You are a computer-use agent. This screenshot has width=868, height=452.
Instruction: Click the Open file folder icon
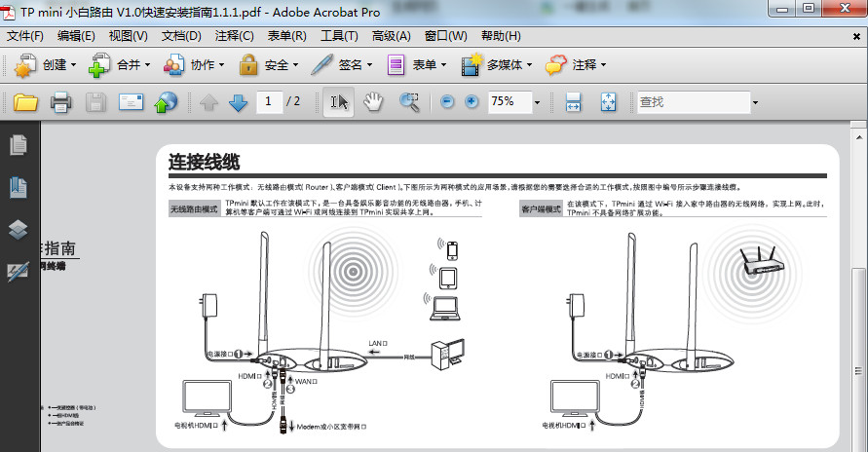[25, 102]
